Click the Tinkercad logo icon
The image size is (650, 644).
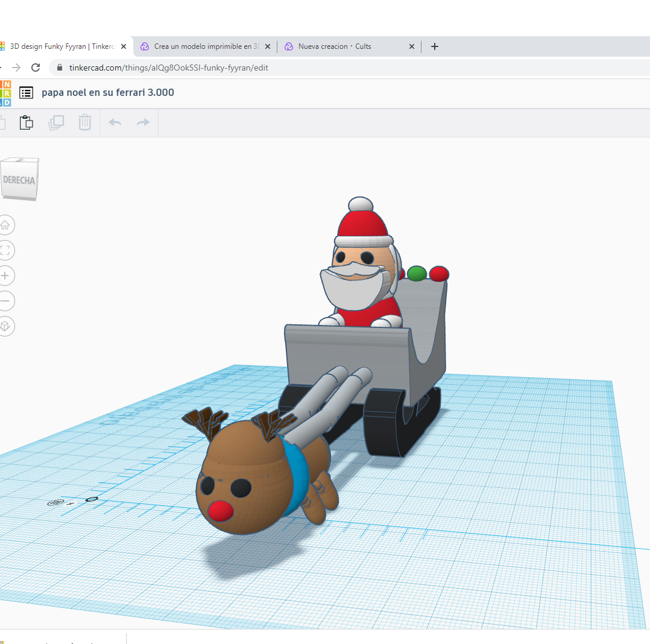tap(6, 92)
